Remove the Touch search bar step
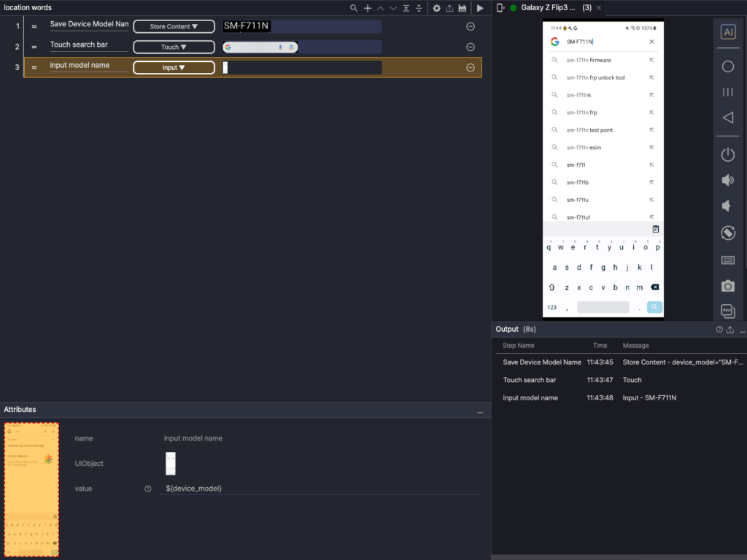747x560 pixels. [x=471, y=47]
